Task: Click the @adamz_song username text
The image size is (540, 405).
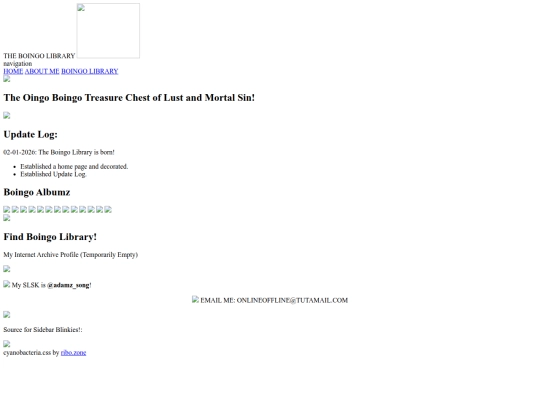Action: pyautogui.click(x=68, y=285)
